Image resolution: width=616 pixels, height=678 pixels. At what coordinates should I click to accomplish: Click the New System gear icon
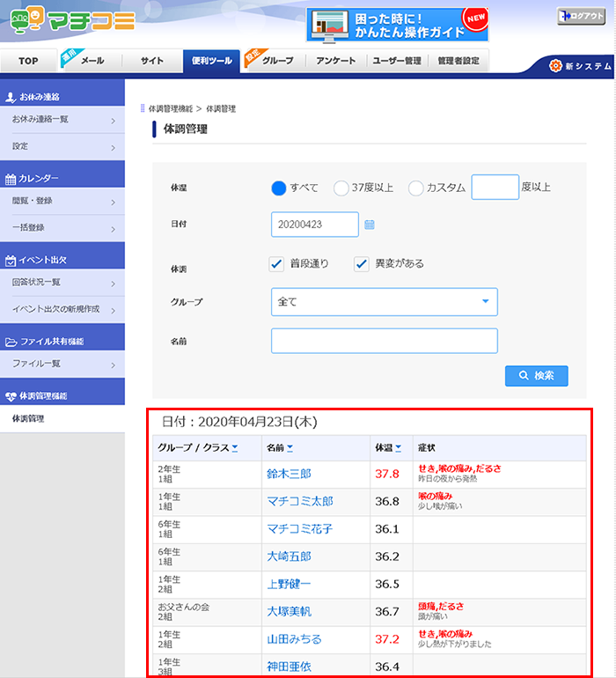pyautogui.click(x=555, y=66)
